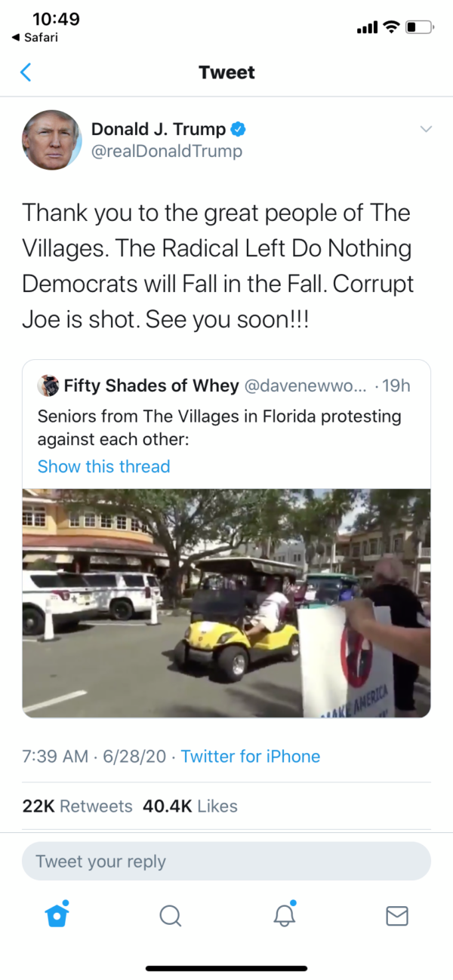
Task: Open the Search magnifier tab
Action: [171, 916]
